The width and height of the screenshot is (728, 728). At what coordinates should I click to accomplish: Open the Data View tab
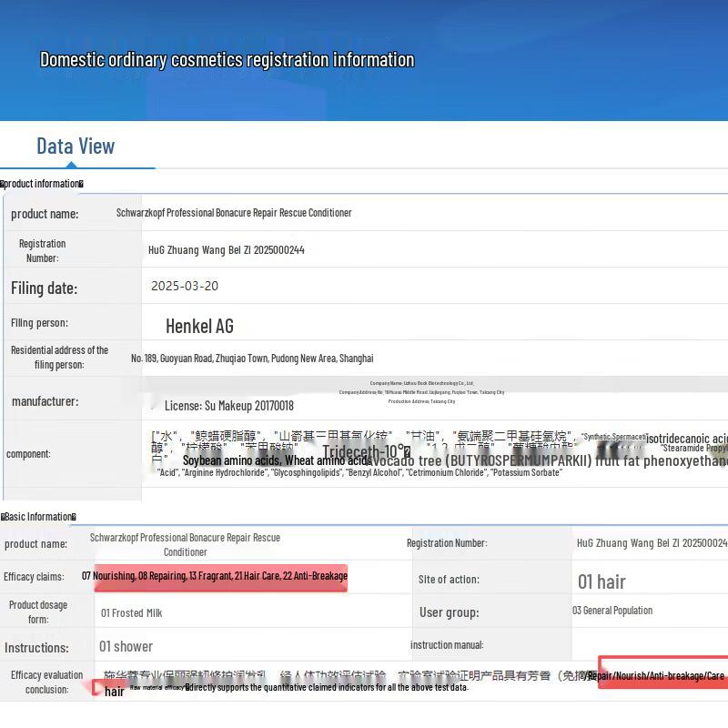tap(76, 147)
